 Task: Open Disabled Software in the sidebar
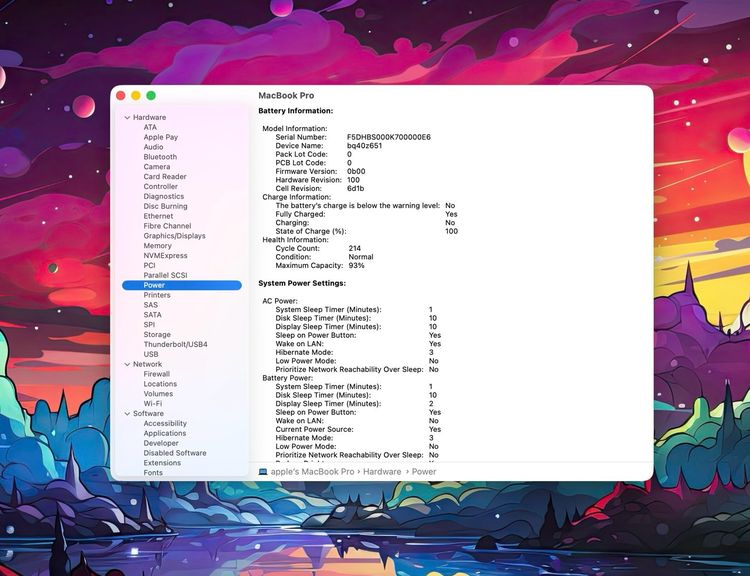(175, 453)
